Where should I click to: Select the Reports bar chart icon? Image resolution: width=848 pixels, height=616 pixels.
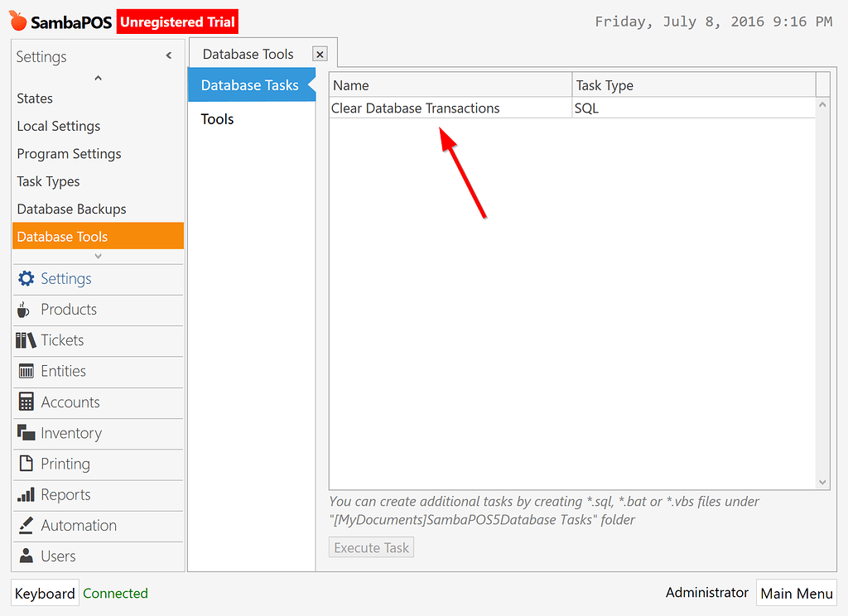25,495
